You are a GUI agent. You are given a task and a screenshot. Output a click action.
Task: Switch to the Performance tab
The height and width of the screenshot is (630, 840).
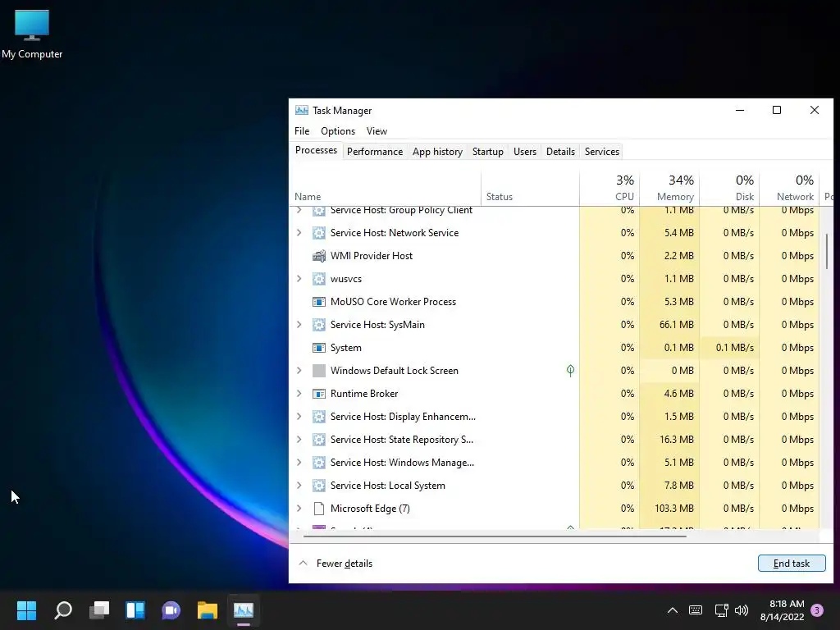tap(375, 152)
